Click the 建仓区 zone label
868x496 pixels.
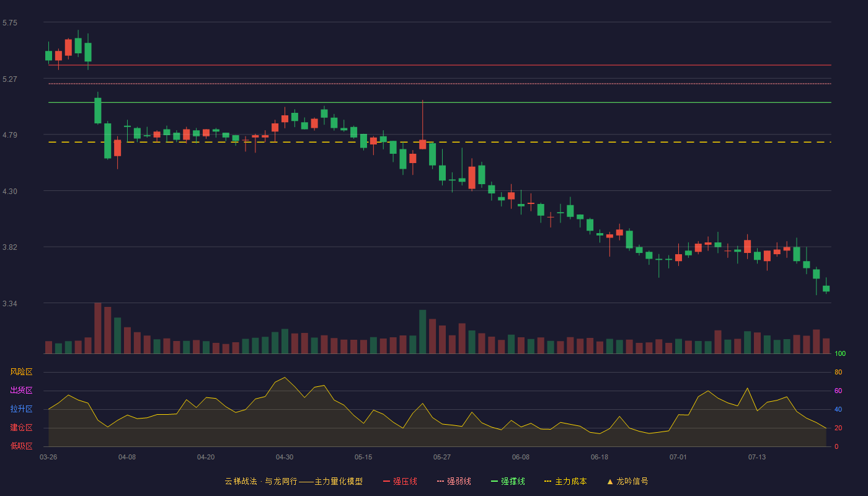coord(21,428)
